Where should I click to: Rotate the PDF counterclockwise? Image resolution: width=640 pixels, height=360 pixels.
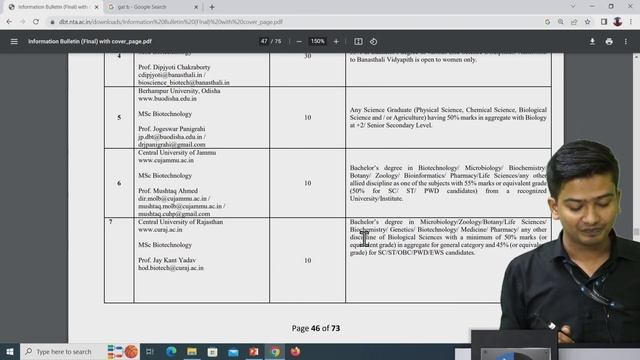click(373, 42)
